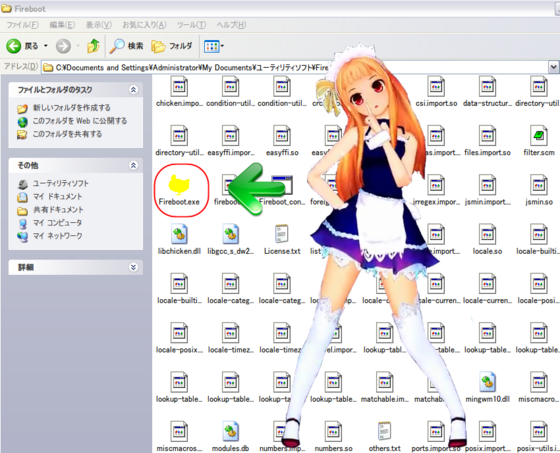
Task: Select the Fireboot.exe chicken icon
Action: 179,184
